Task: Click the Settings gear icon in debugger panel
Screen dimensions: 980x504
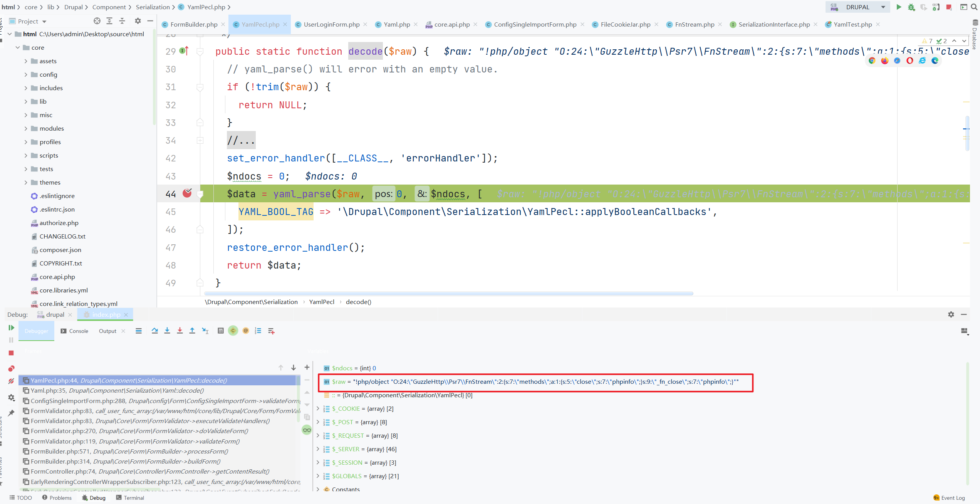Action: click(951, 314)
